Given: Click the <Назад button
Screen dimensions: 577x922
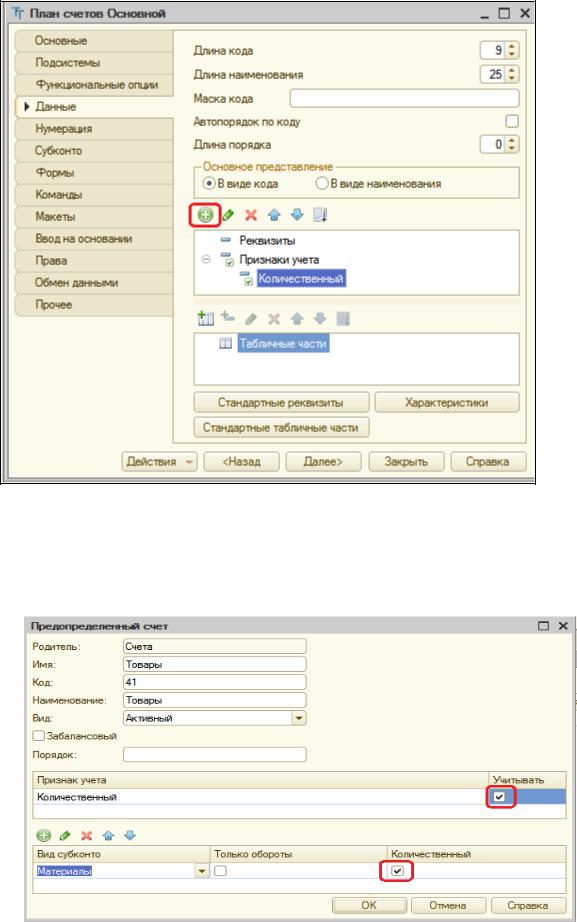Looking at the screenshot, I should click(x=241, y=462).
